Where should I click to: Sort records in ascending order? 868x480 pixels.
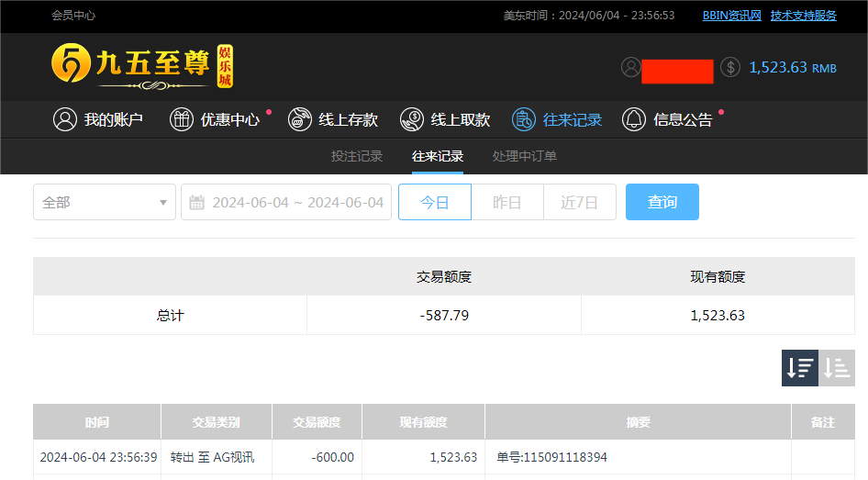836,368
